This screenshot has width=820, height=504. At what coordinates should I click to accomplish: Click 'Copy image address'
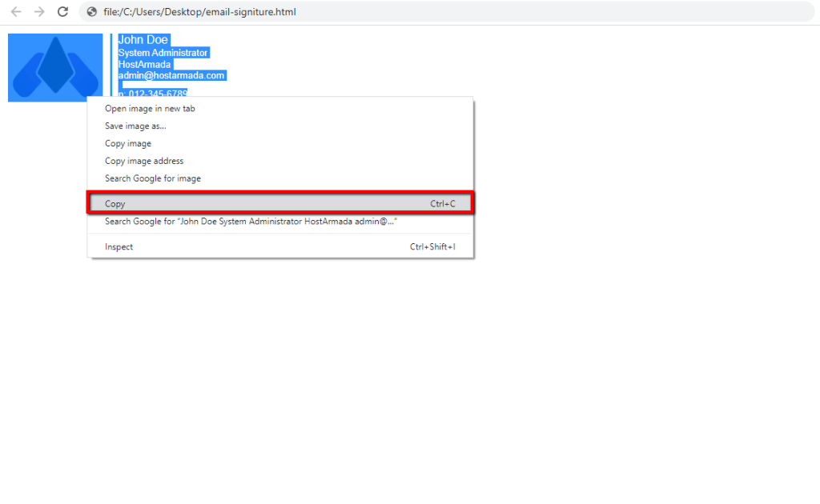[144, 161]
